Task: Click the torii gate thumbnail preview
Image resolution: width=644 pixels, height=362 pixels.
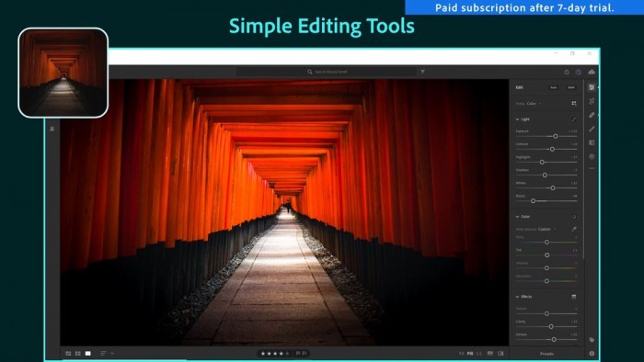Action: 63,73
